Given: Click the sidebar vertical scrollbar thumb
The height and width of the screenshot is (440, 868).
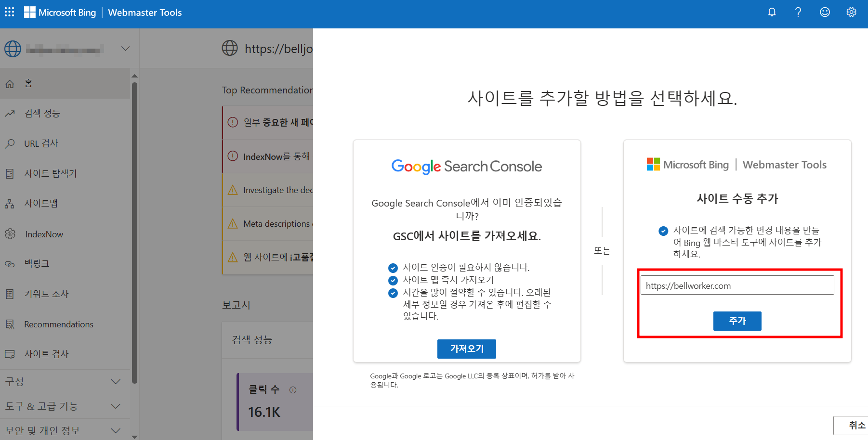Looking at the screenshot, I should pyautogui.click(x=134, y=233).
